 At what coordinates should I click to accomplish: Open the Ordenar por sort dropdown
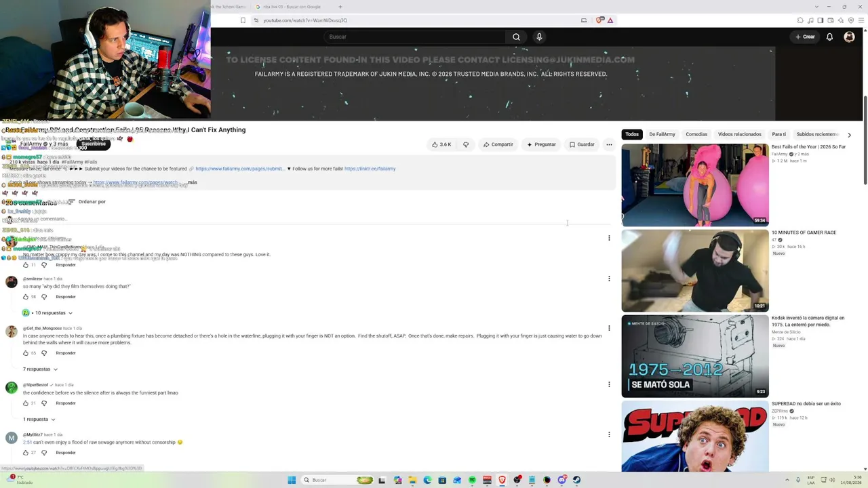pyautogui.click(x=86, y=201)
